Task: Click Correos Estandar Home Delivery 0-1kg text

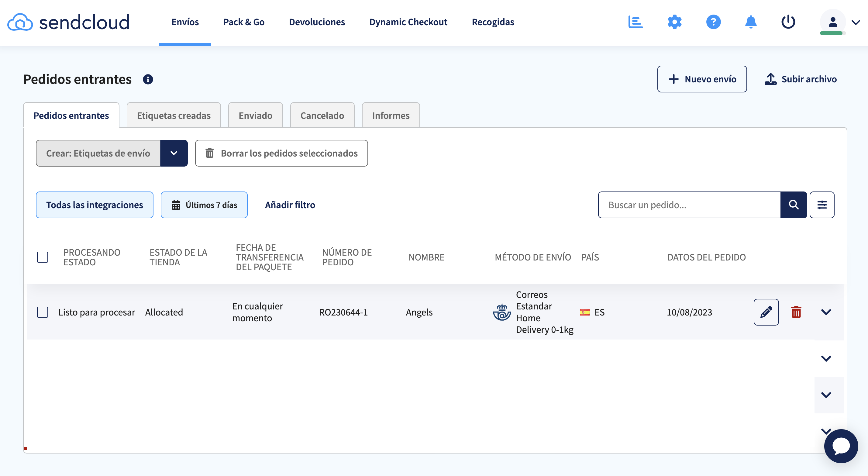Action: pyautogui.click(x=545, y=312)
